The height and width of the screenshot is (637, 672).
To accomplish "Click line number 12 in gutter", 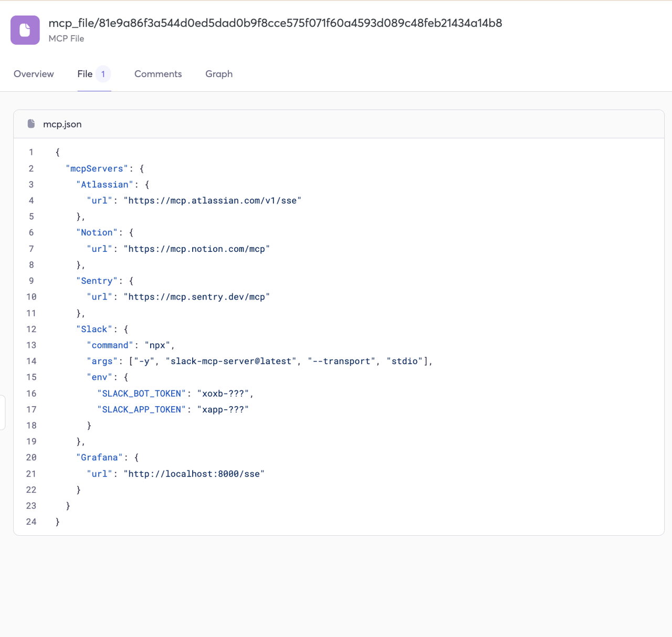I will [x=31, y=330].
